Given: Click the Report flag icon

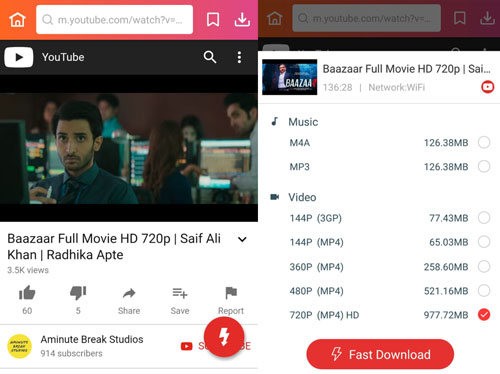Looking at the screenshot, I should [x=231, y=293].
